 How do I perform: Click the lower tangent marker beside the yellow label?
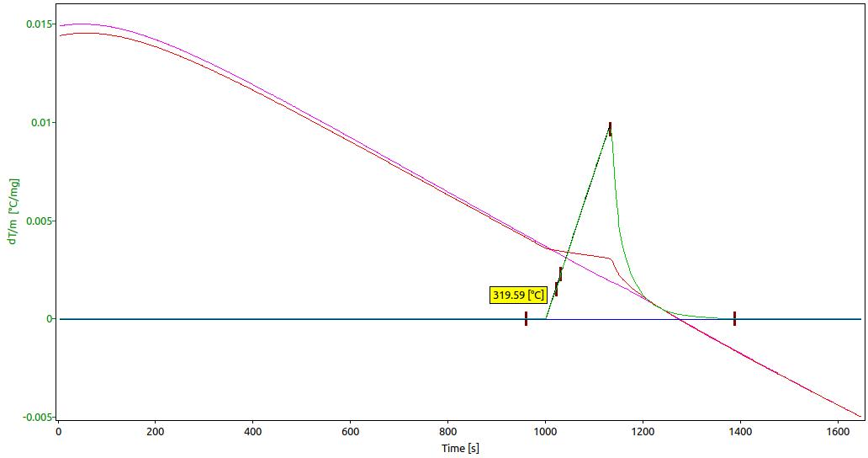[556, 289]
